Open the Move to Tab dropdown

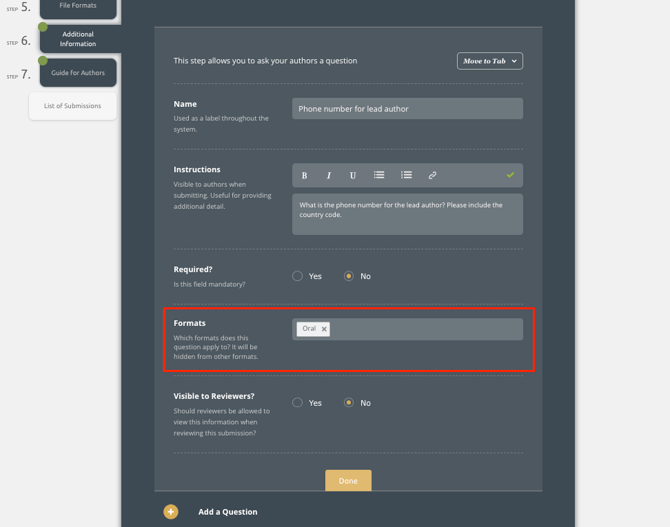489,61
